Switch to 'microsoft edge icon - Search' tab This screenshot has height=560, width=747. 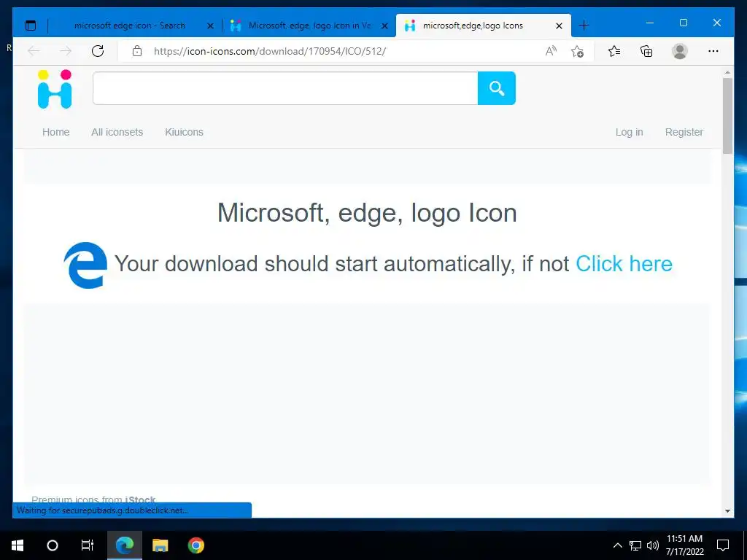click(130, 26)
